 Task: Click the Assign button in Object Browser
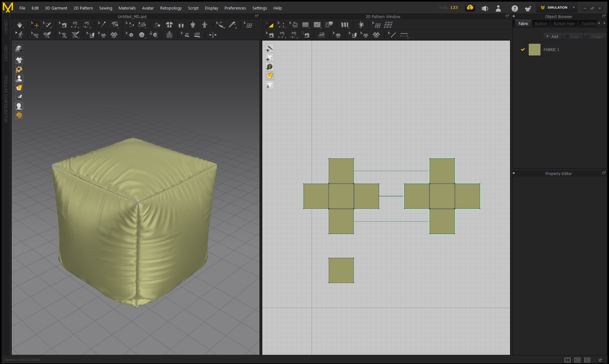[594, 36]
